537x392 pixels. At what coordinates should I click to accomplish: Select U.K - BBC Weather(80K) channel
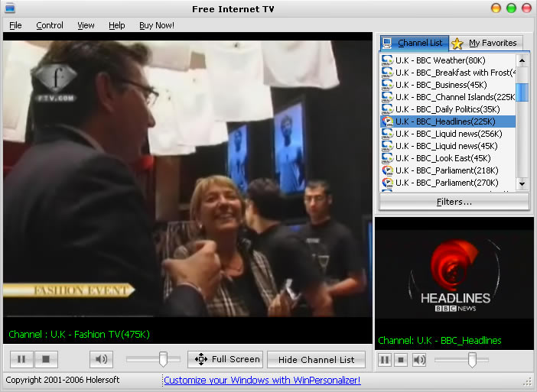pos(447,60)
